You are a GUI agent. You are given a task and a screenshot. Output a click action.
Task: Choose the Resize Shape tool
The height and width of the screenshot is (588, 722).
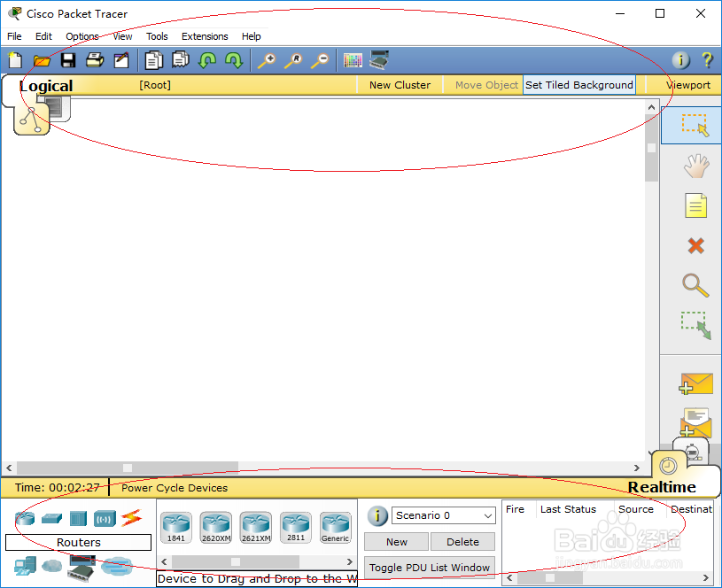click(696, 326)
